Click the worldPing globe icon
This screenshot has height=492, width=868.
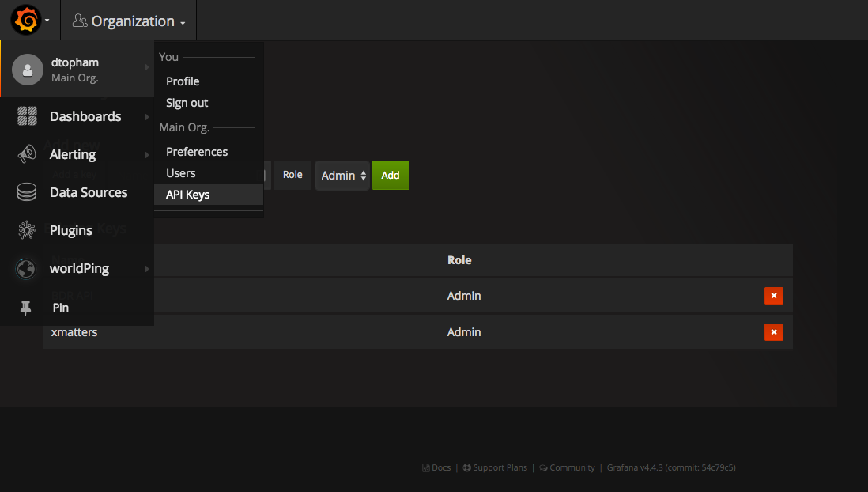point(26,269)
